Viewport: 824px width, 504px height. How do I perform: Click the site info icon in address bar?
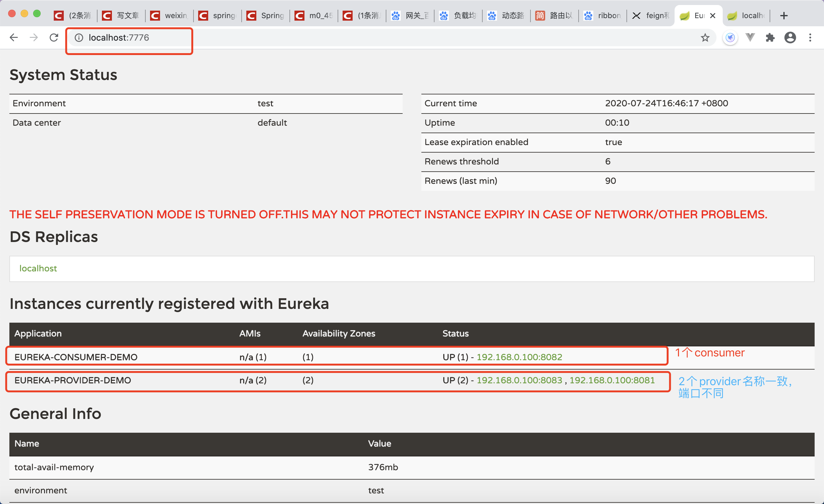79,38
